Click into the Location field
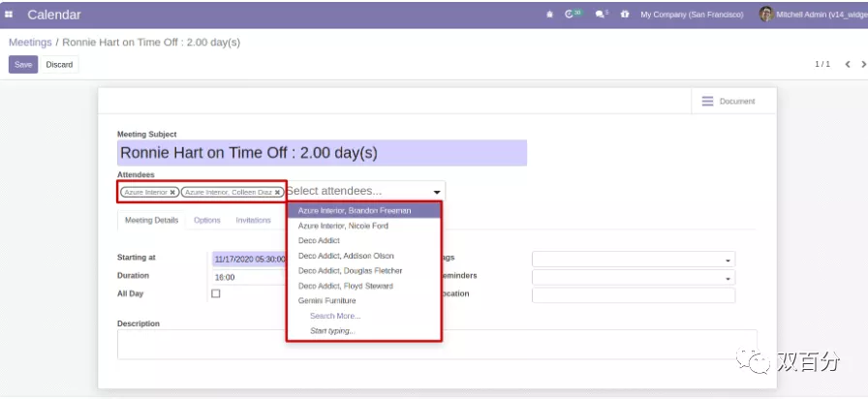 pyautogui.click(x=634, y=295)
